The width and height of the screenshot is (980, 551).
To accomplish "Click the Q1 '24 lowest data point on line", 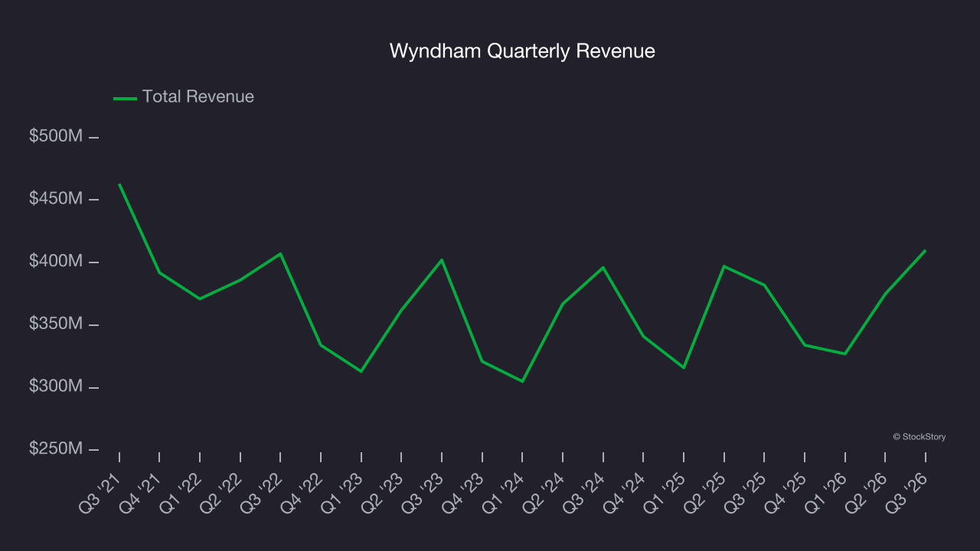I will 522,381.
